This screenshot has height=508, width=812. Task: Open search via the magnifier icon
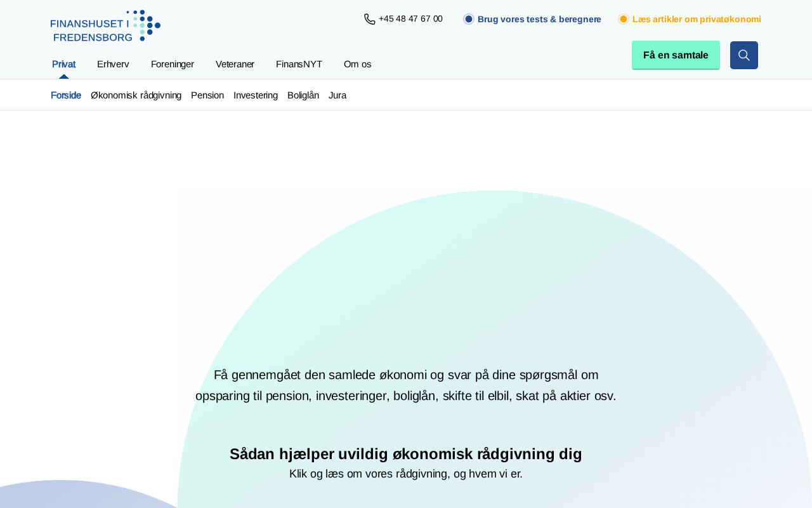tap(744, 55)
